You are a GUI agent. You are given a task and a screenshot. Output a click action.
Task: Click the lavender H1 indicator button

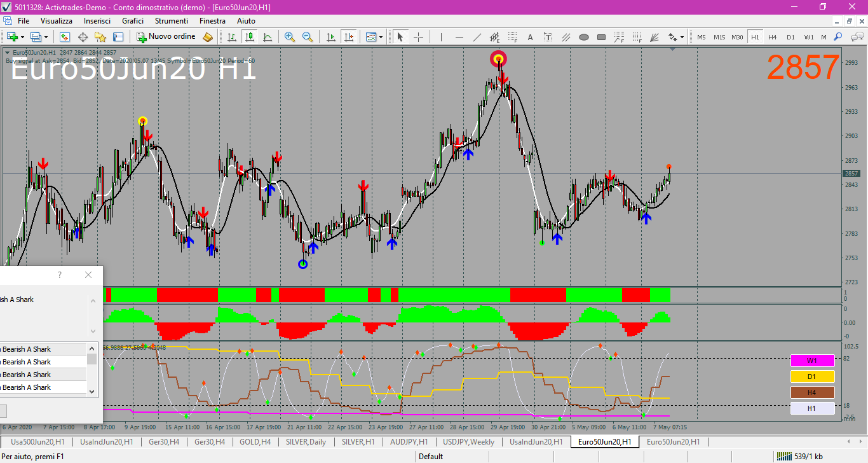(x=812, y=408)
